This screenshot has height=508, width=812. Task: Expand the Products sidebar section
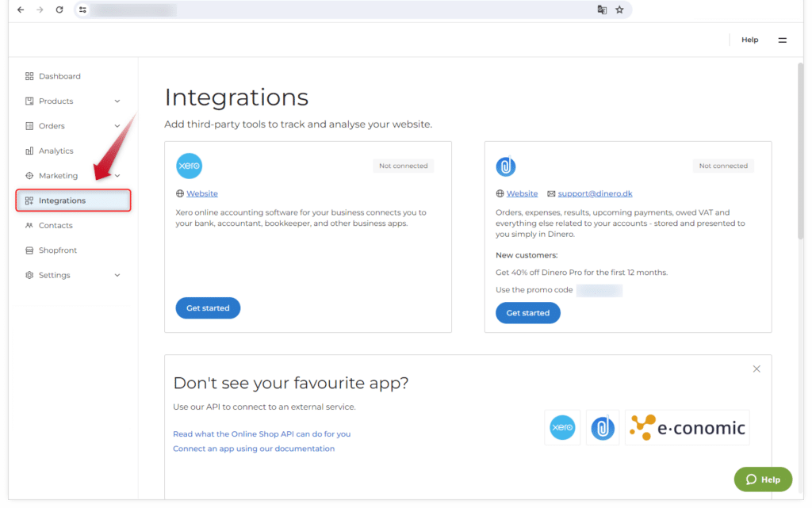117,101
